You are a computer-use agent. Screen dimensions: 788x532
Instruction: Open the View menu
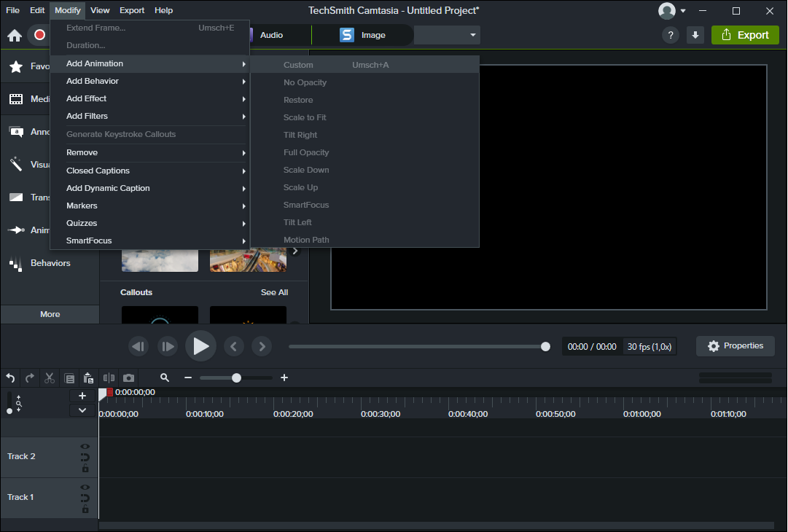100,10
